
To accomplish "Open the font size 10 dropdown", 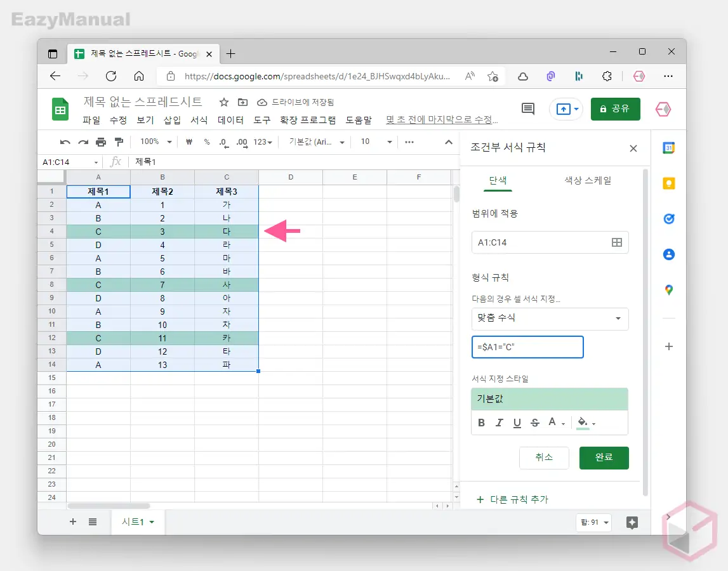I will (x=376, y=142).
